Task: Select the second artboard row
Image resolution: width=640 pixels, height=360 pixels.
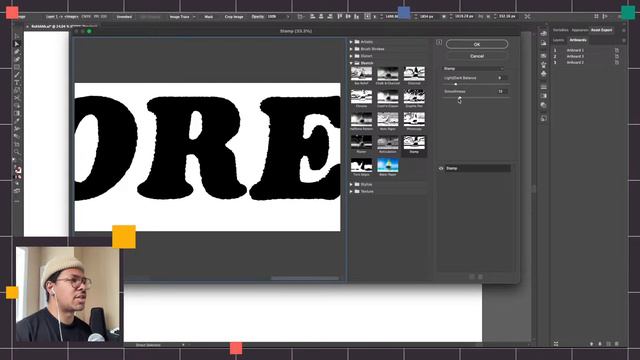Action: click(x=585, y=56)
